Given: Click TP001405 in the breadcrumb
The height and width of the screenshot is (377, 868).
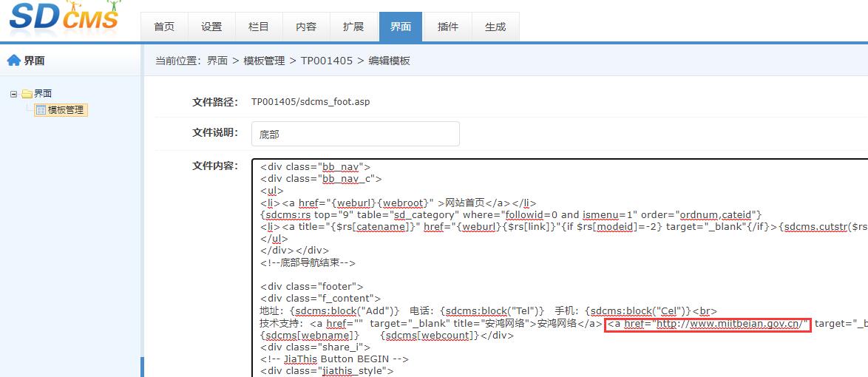Looking at the screenshot, I should coord(326,61).
